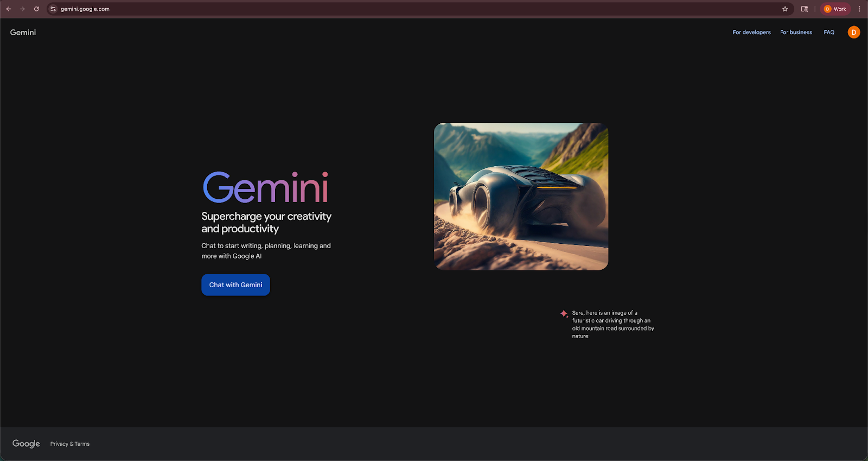Viewport: 868px width, 461px height.
Task: Start chatting with Chat with Gemini button
Action: click(235, 285)
